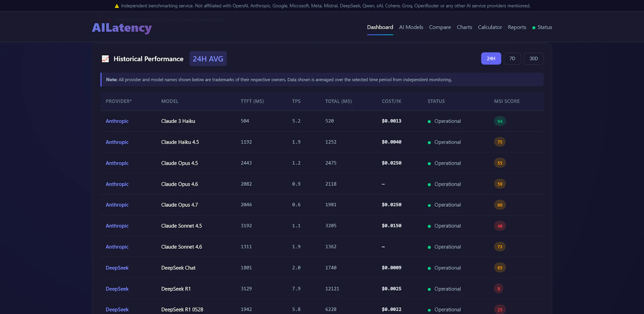Click the warning triangle icon in banner
Screen dimensions: 644x314
click(x=117, y=6)
